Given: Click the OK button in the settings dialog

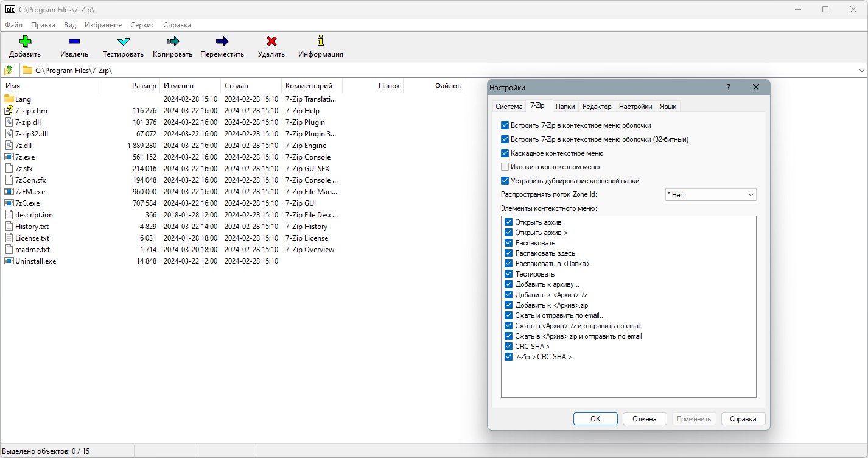Looking at the screenshot, I should tap(595, 419).
